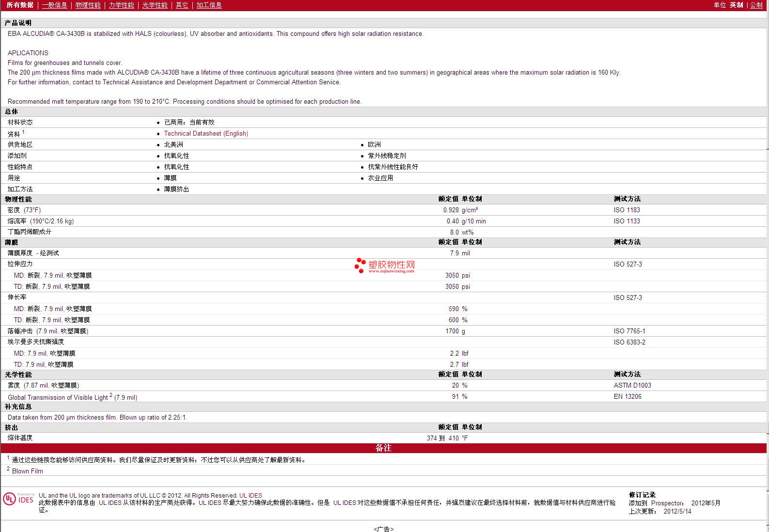Click the 补充信息 section header
The image size is (769, 532).
click(18, 407)
